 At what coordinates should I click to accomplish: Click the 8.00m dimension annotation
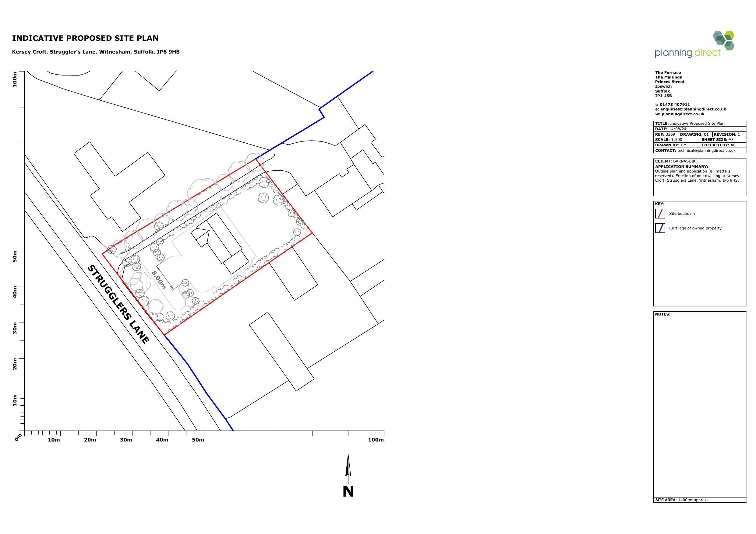coord(159,279)
